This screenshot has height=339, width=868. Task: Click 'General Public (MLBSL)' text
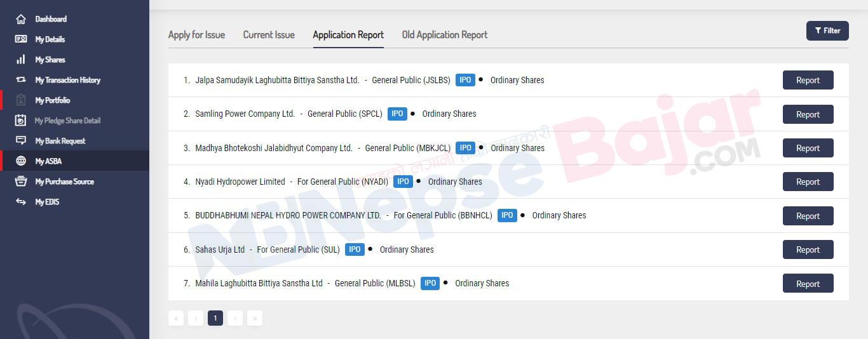pos(375,283)
